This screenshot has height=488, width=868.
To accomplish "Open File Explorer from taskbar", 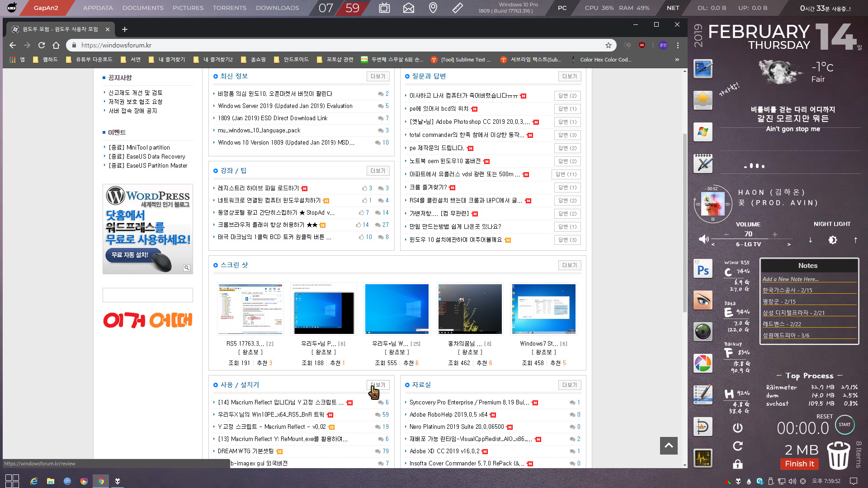I will coord(51,481).
